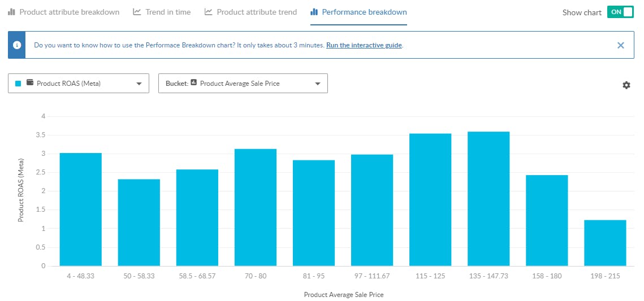Switch to the Product attribute breakdown tab

(x=69, y=12)
